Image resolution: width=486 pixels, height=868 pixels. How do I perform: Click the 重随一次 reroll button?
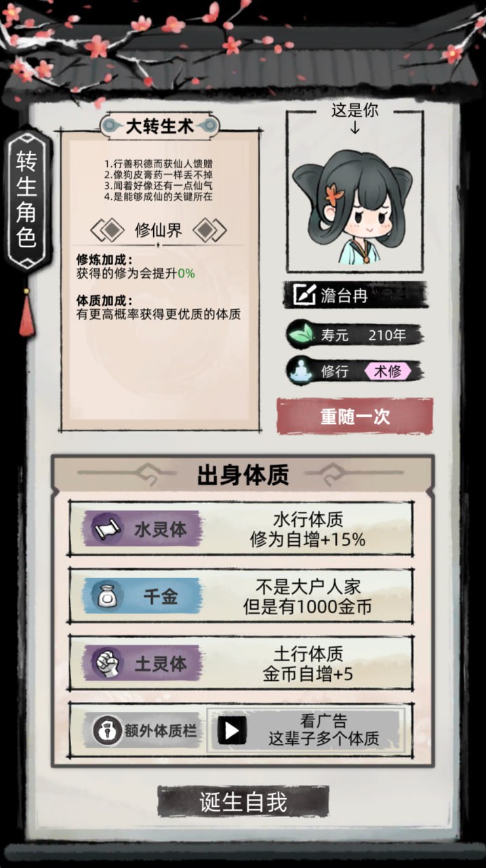click(355, 416)
